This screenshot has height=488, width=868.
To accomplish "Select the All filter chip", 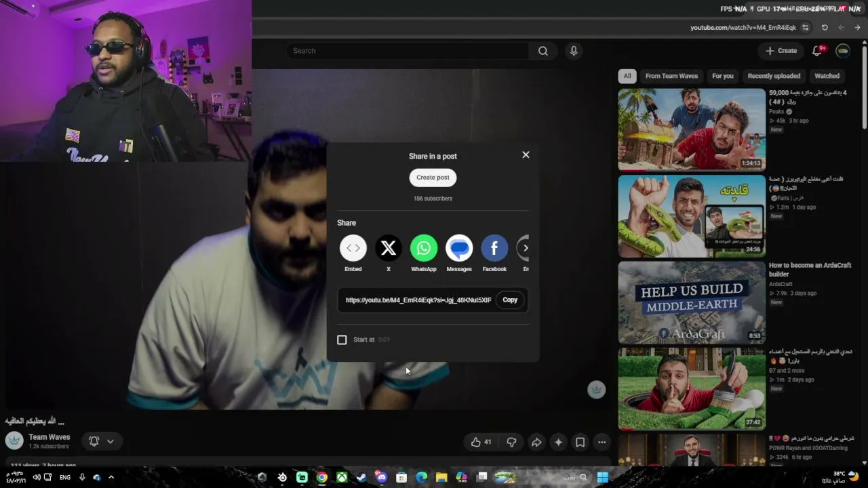I will coord(627,76).
